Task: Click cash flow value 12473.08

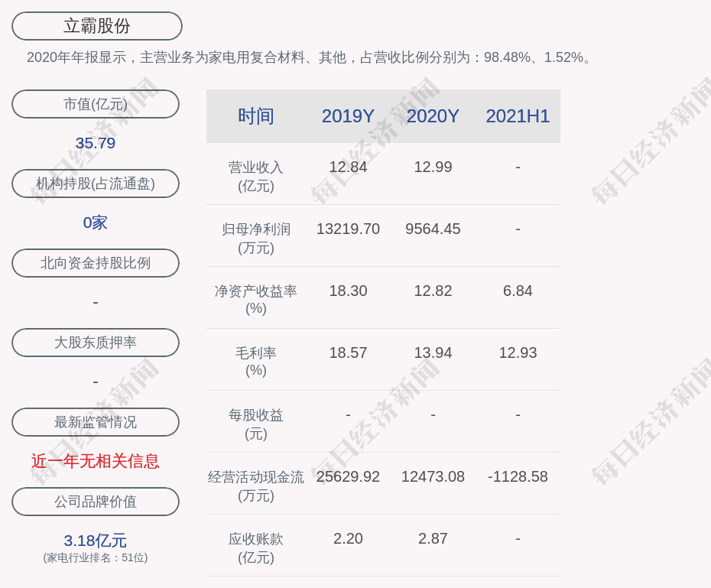Action: pos(433,476)
